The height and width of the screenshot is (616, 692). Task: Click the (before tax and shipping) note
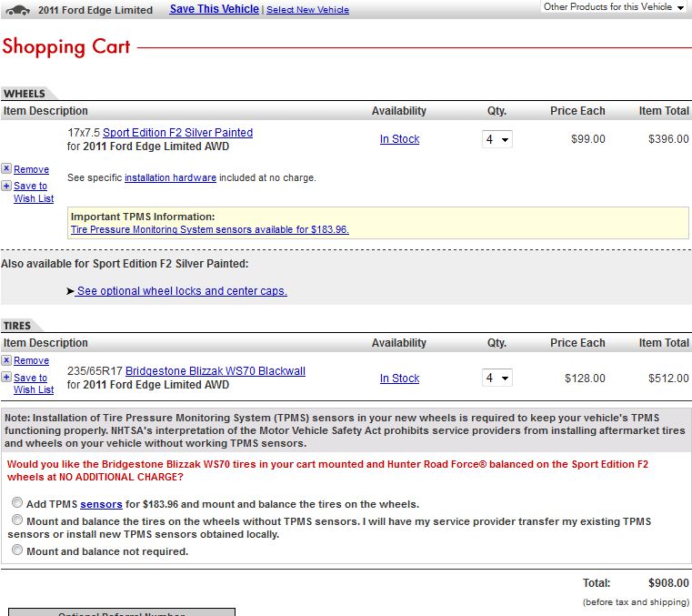(x=636, y=601)
